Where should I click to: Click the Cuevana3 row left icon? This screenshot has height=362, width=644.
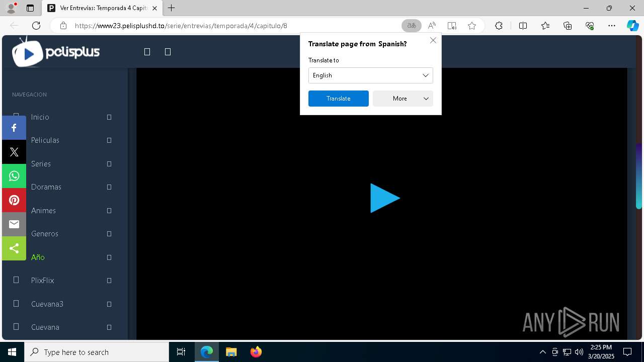(x=16, y=304)
